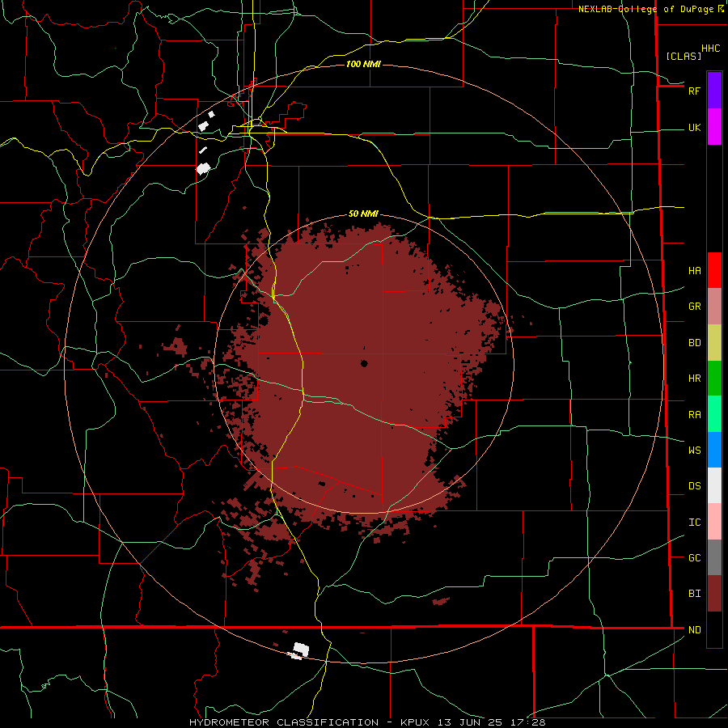Click the NEXLAB-College of DuPage credit text
The height and width of the screenshot is (728, 728).
645,9
